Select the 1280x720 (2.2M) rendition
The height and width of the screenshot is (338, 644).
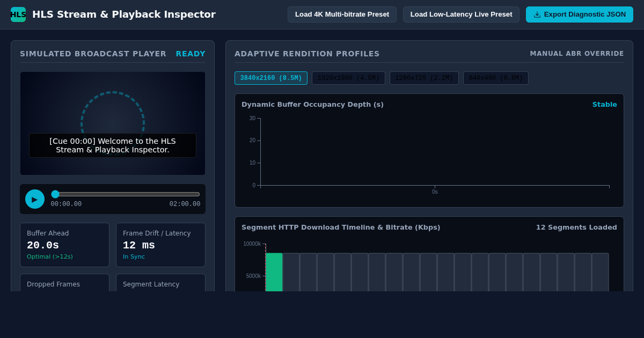coord(424,78)
